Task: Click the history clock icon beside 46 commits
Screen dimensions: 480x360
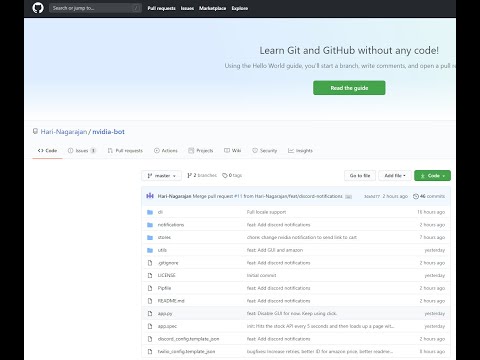Action: click(416, 196)
